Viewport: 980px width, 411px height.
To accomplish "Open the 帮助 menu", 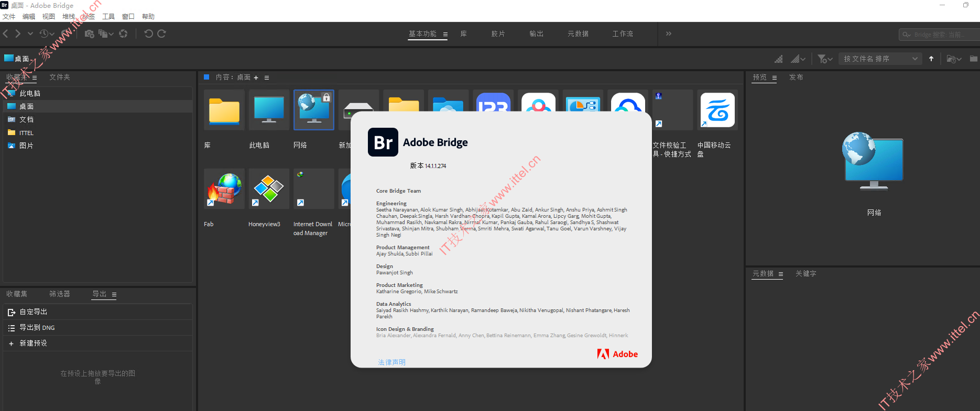I will 148,17.
